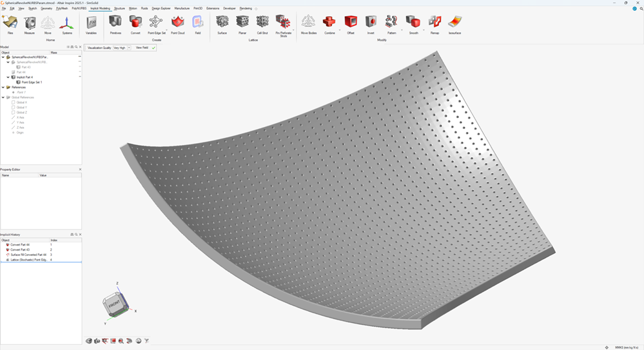Select Surface Fill Converted Part 44 history entry
Screen dimensions: 644x350
point(29,255)
